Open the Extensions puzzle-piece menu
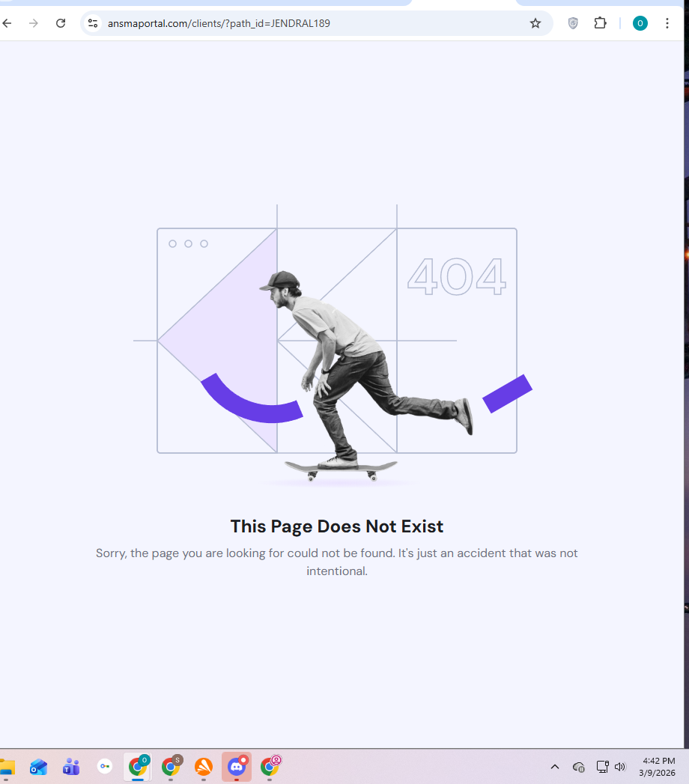 [600, 23]
